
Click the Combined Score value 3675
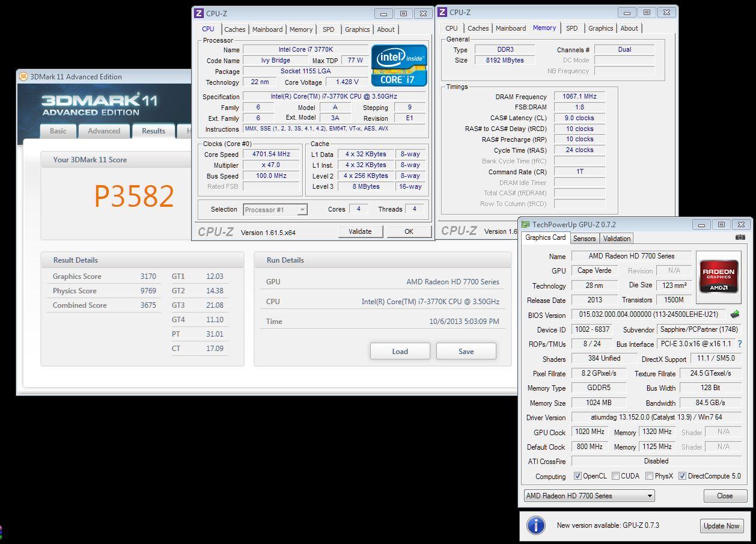(x=148, y=305)
